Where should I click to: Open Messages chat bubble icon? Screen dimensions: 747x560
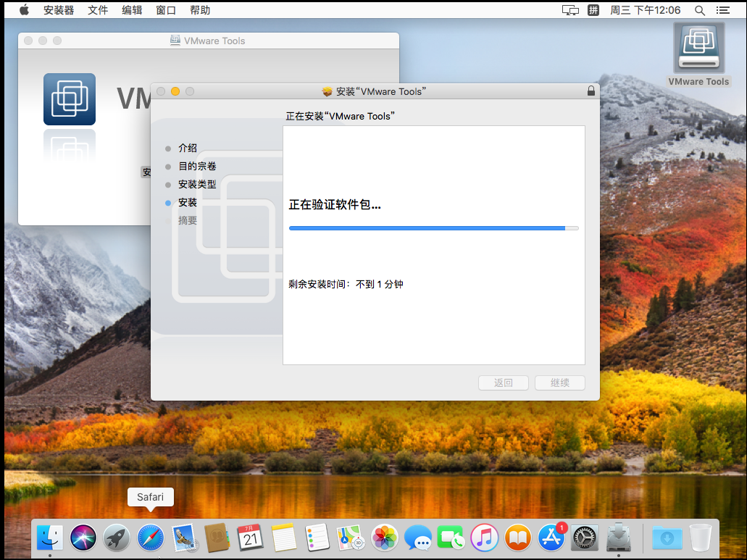click(418, 538)
